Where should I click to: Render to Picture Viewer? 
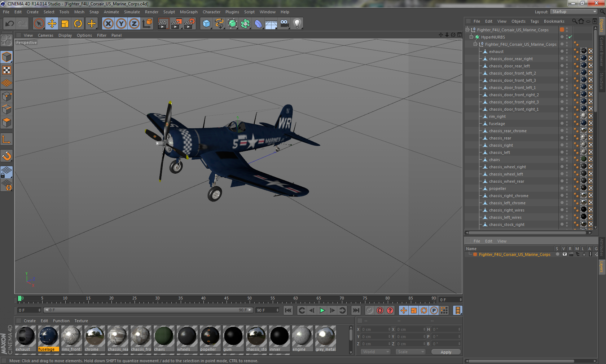click(x=176, y=24)
